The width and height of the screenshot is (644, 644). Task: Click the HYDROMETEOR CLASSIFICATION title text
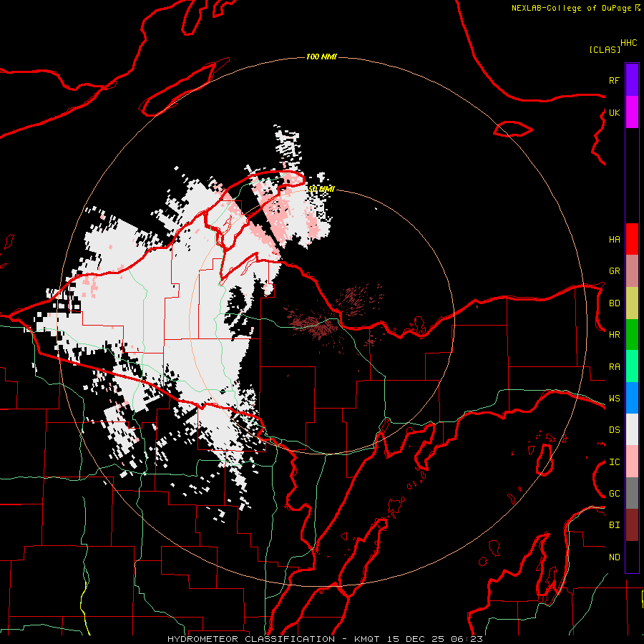(x=251, y=639)
